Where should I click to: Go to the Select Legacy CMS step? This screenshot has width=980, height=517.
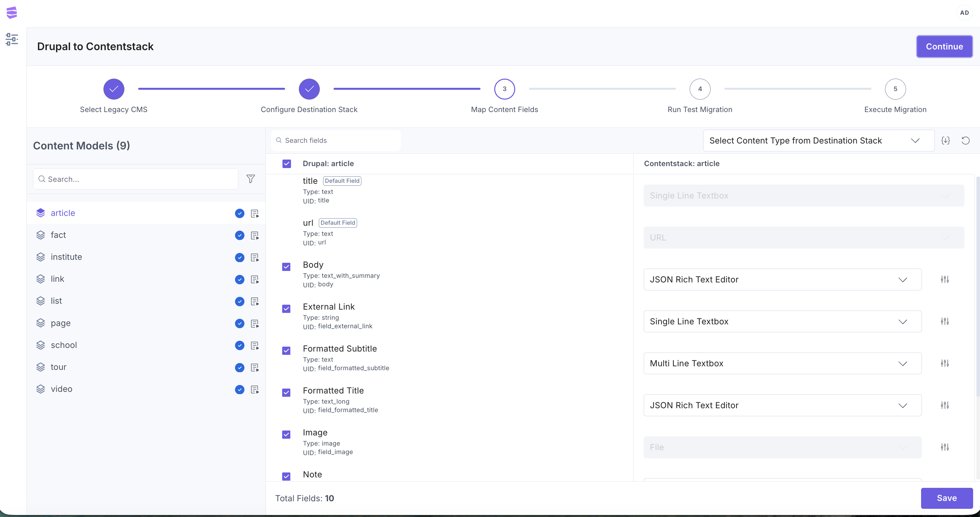[114, 89]
